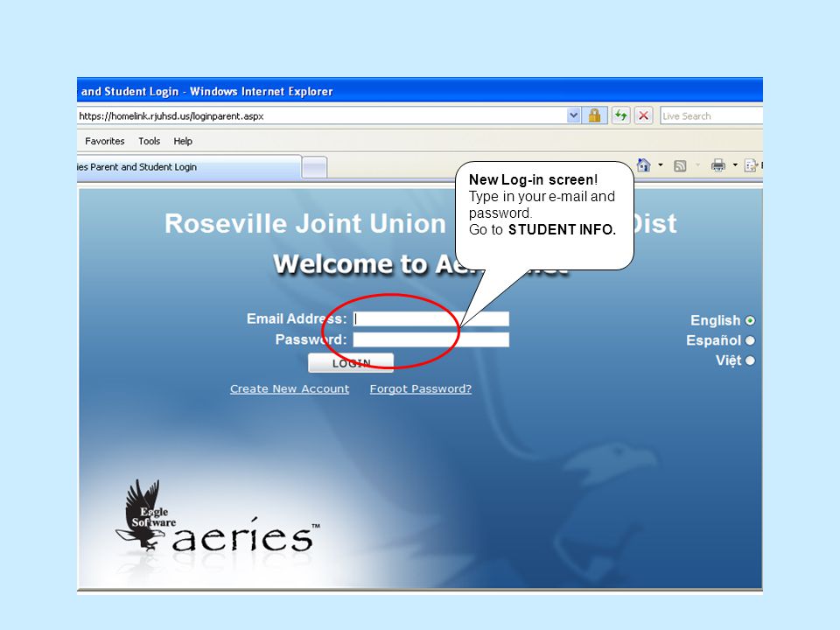Click the Live Search box

coord(711,115)
